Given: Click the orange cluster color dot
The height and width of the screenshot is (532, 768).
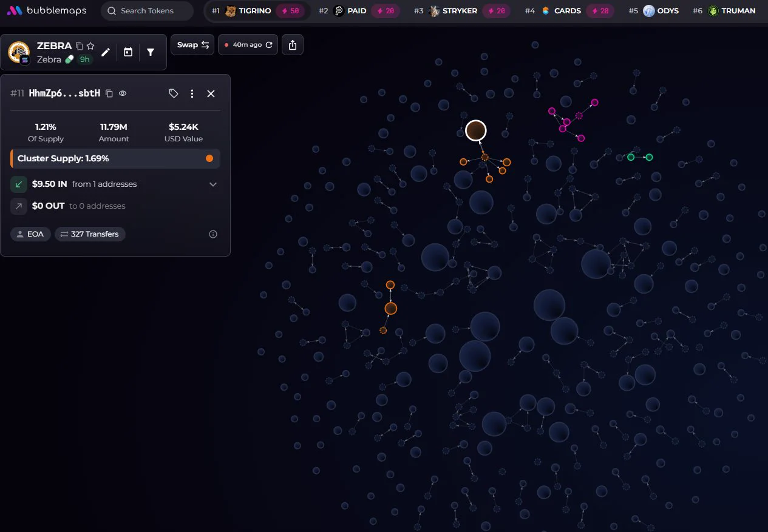Looking at the screenshot, I should pos(209,158).
